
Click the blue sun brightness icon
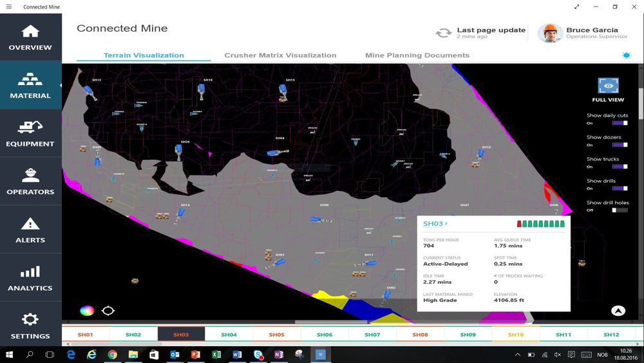point(626,55)
